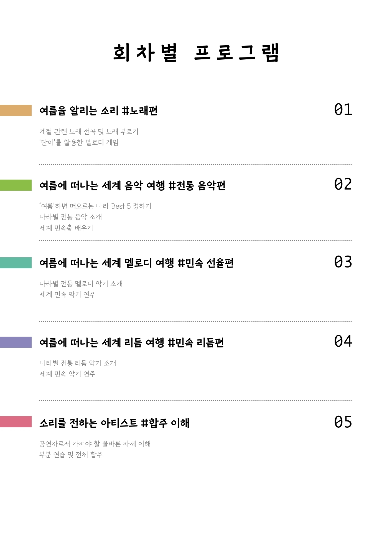Click the pink color bar beside session 05
392x555 pixels.
pyautogui.click(x=16, y=422)
